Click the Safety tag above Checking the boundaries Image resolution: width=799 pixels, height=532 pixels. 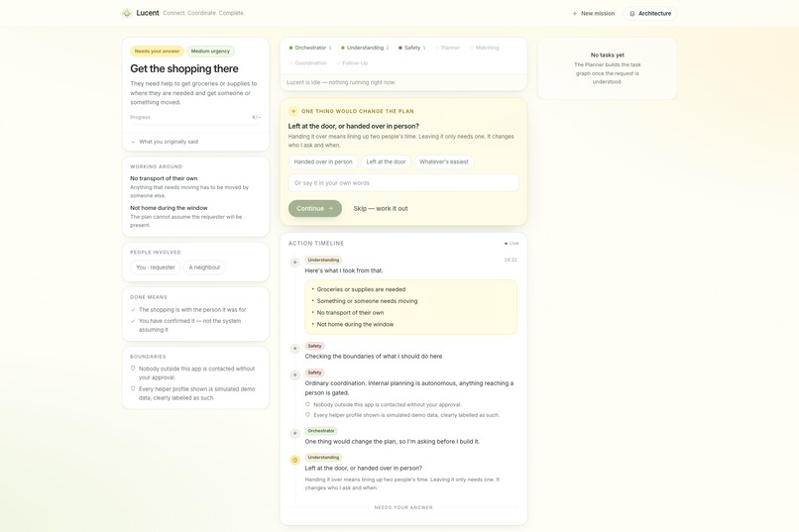315,346
